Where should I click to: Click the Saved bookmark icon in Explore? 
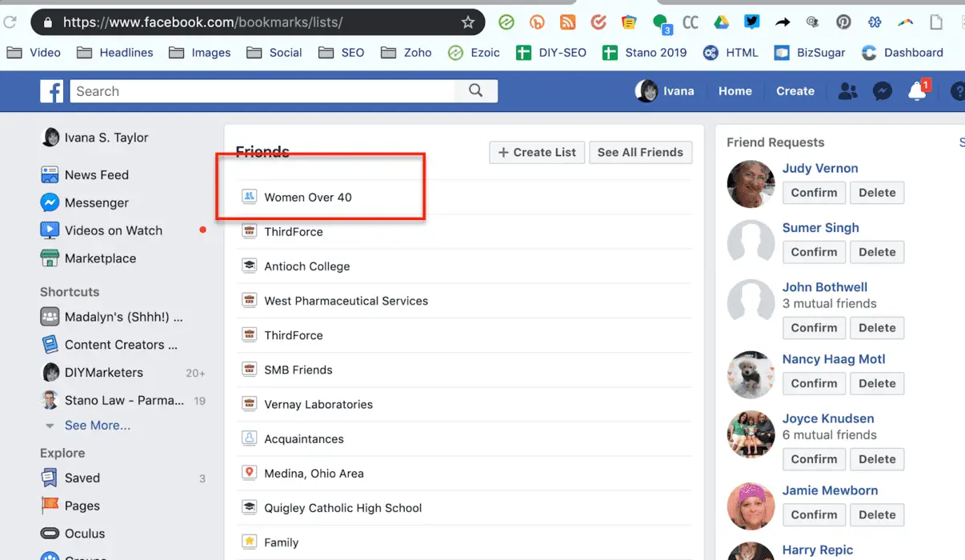coord(50,478)
